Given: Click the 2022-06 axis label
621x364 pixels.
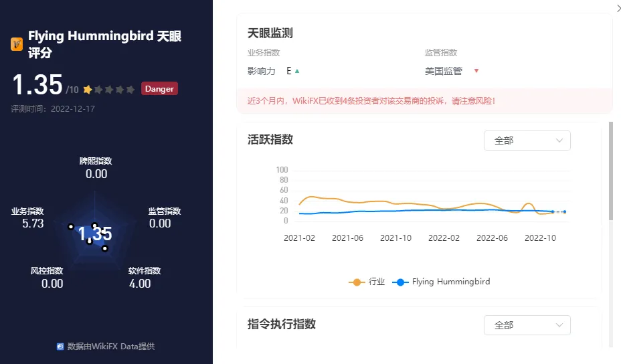Looking at the screenshot, I should pos(492,238).
